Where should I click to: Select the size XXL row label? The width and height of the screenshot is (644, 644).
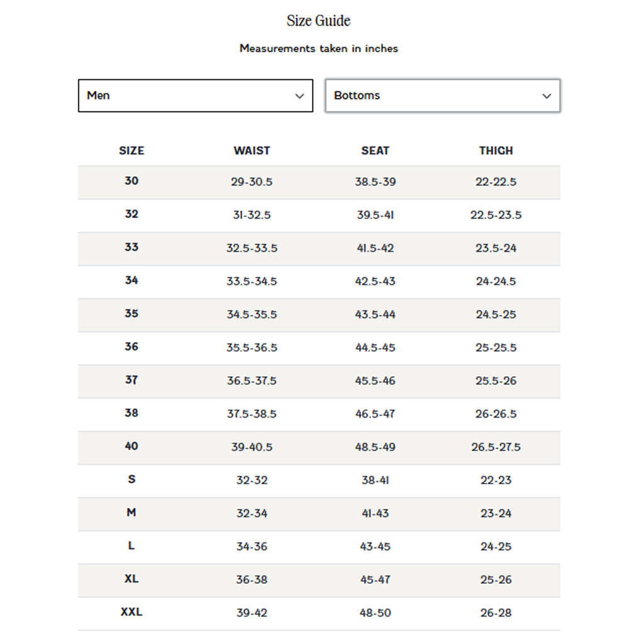pyautogui.click(x=131, y=612)
